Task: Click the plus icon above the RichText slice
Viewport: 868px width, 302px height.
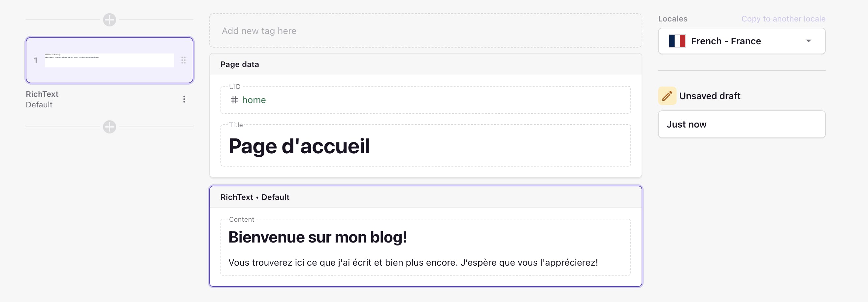Action: click(x=110, y=20)
